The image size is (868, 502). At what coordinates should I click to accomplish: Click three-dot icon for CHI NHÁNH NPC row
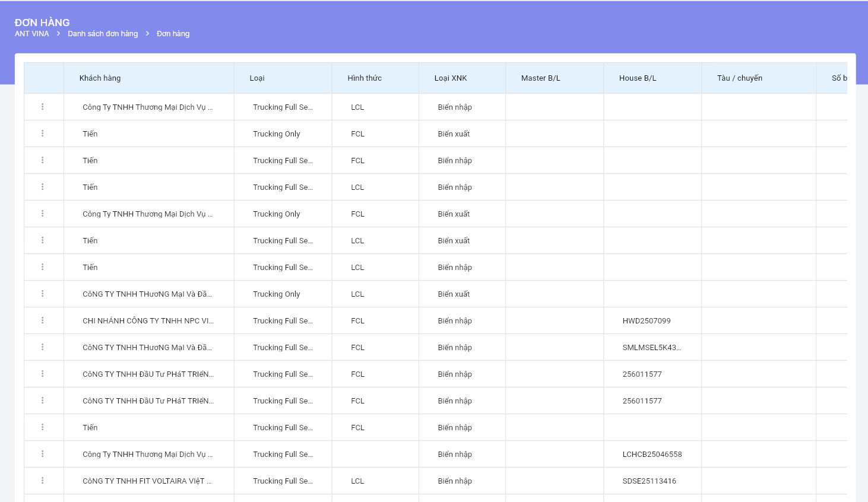tap(43, 320)
